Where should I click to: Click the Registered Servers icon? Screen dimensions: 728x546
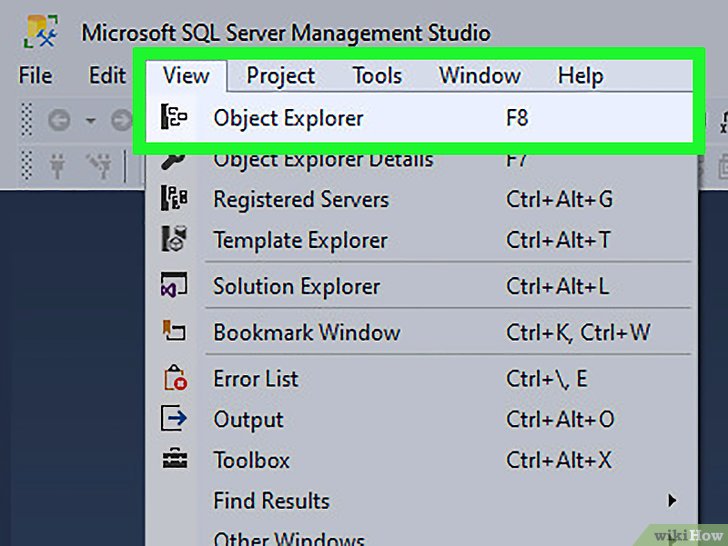coord(174,198)
